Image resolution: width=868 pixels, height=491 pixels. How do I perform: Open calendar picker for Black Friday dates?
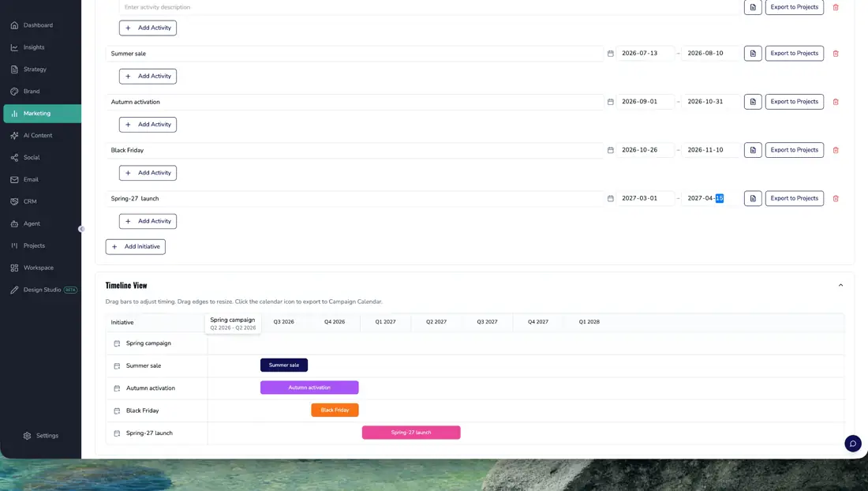pos(611,150)
